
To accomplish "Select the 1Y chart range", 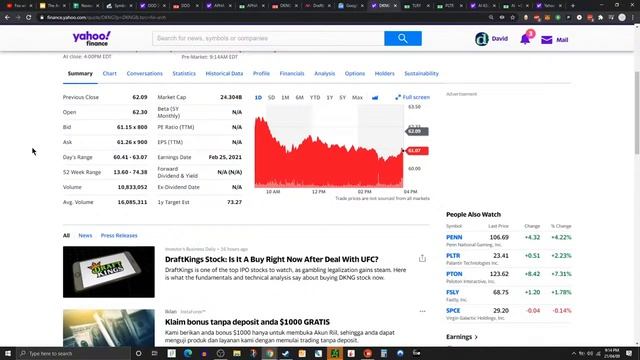I will coord(330,98).
